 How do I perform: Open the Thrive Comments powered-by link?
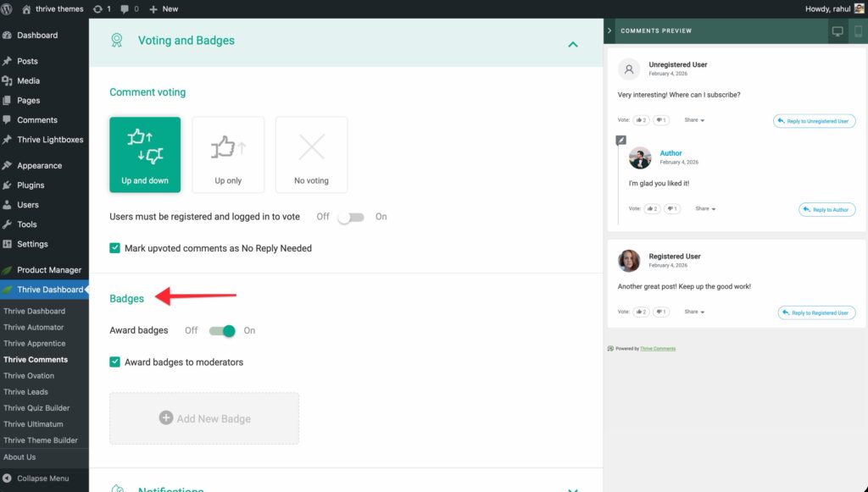click(658, 348)
